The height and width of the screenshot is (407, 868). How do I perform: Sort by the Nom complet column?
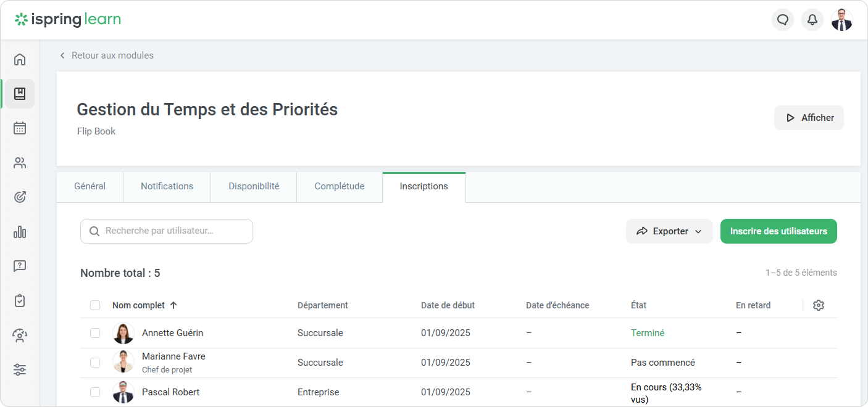coord(139,305)
